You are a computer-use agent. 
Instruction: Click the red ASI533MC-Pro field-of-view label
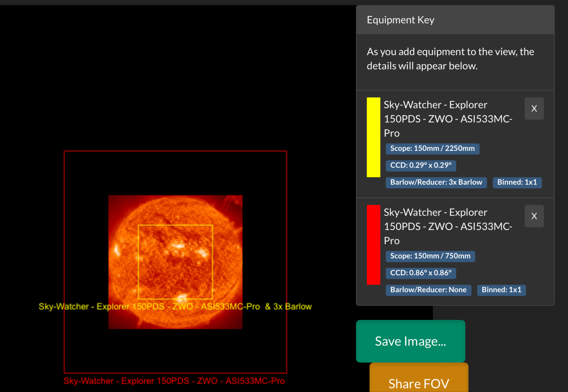click(x=174, y=381)
